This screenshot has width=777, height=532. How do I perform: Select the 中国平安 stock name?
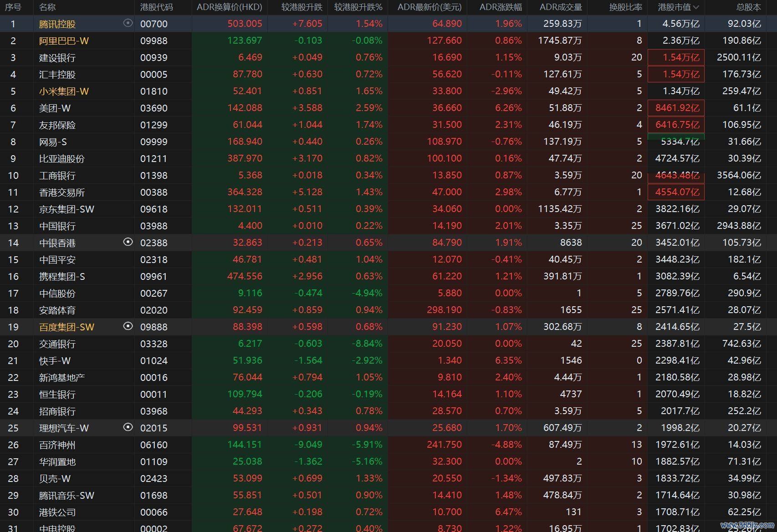coord(57,259)
